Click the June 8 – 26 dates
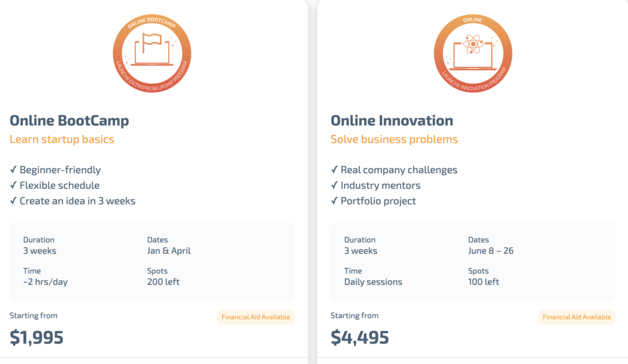Viewport: 628px width, 364px height. pos(491,251)
